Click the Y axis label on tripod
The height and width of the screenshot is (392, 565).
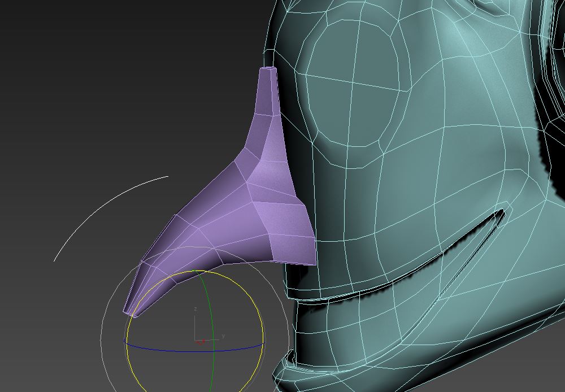click(223, 336)
